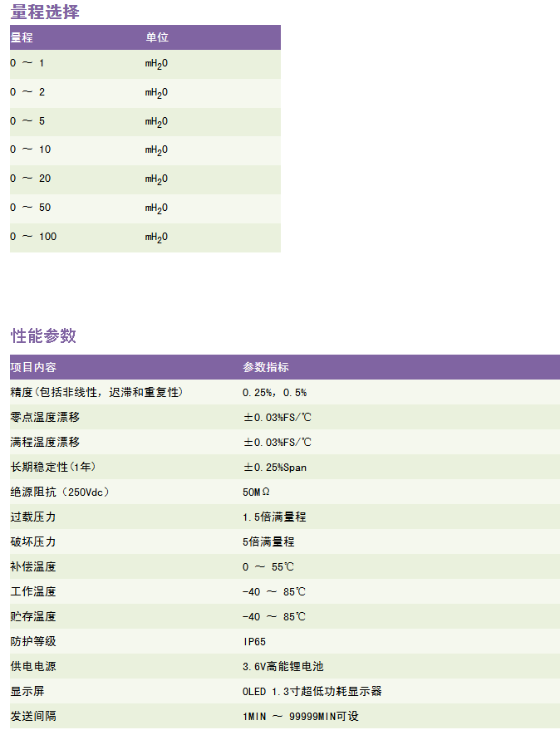Select the 0 ~ 1 range cell
The height and width of the screenshot is (730, 560).
click(27, 63)
